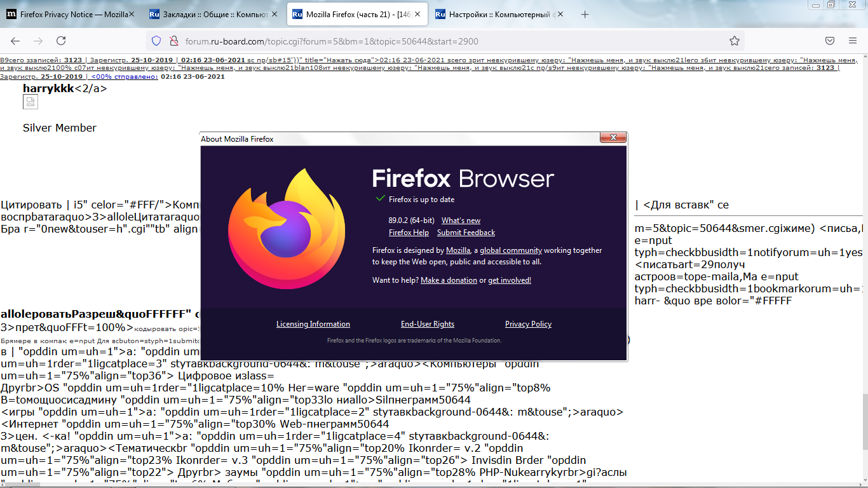Viewport: 868px width, 488px height.
Task: Go back to the previous page
Action: point(15,41)
